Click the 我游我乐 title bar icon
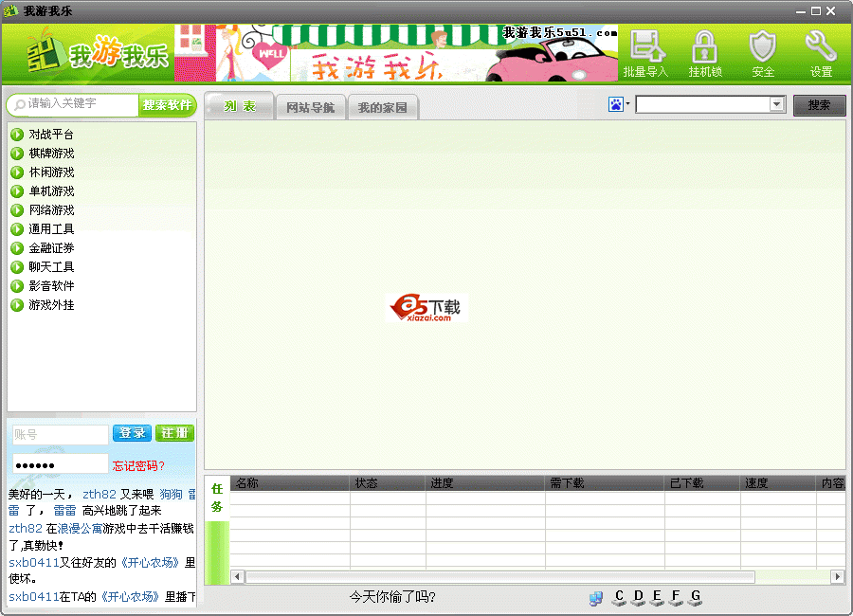 [9, 9]
